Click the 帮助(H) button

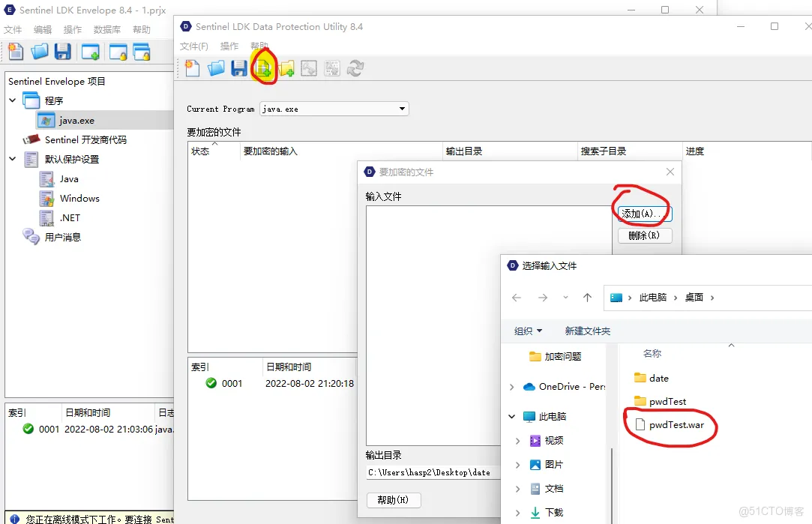coord(394,500)
